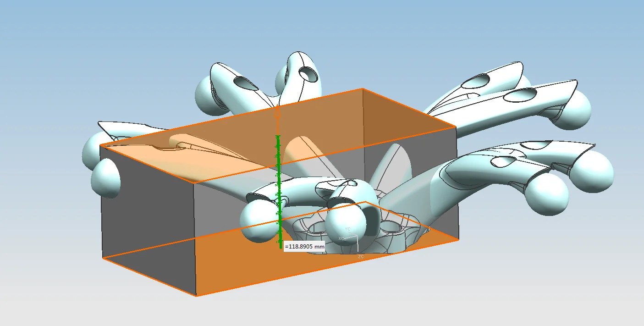644x326 pixels.
Task: Select the orange extrude direction arrow handle
Action: [x=277, y=113]
